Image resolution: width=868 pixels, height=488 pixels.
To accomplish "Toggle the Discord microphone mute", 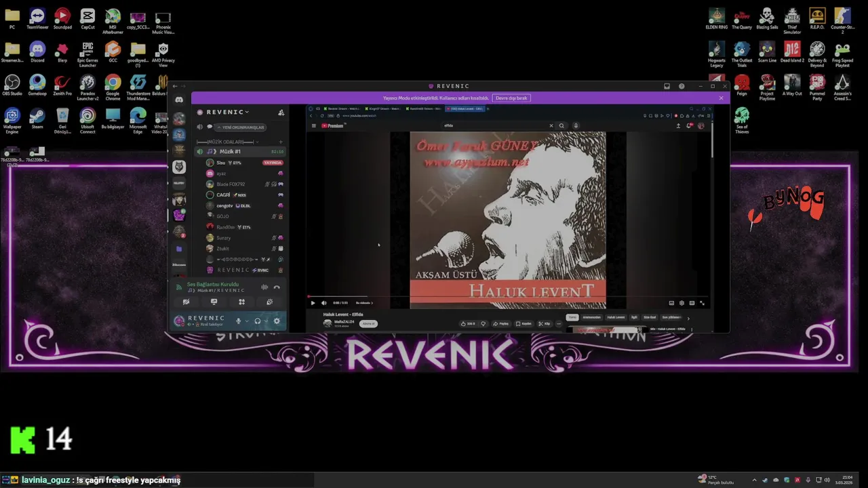I will (238, 321).
